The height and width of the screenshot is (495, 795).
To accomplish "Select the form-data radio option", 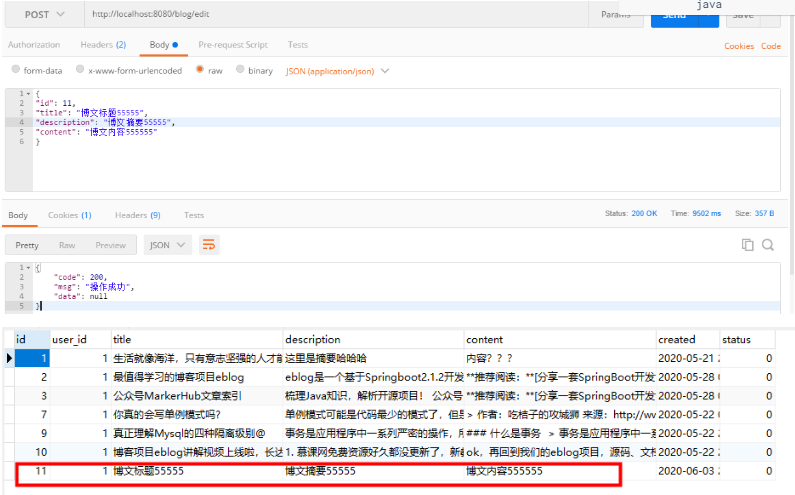I will tap(16, 69).
